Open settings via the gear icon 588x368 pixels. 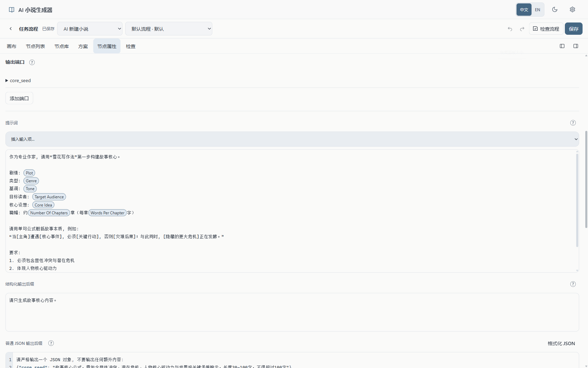coord(572,10)
